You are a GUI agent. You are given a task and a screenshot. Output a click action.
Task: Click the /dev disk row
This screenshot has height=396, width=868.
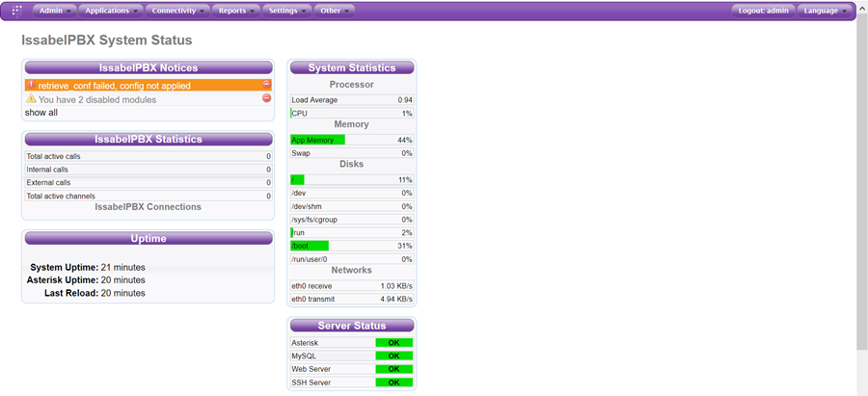point(352,193)
